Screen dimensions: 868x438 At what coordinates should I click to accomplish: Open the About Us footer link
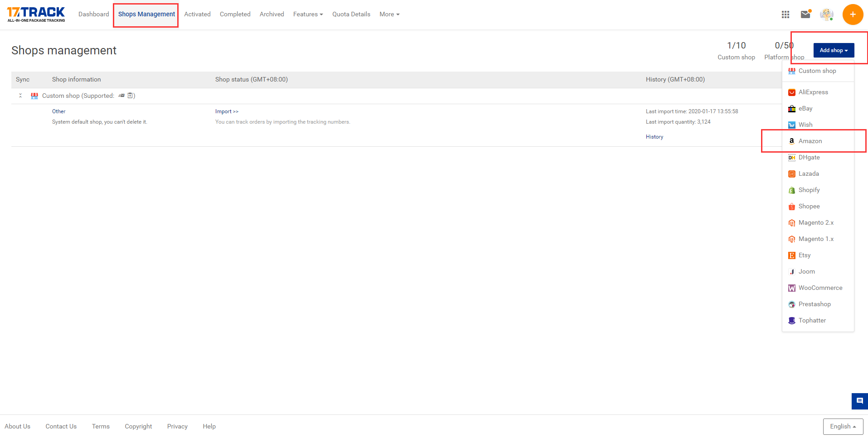click(x=17, y=427)
